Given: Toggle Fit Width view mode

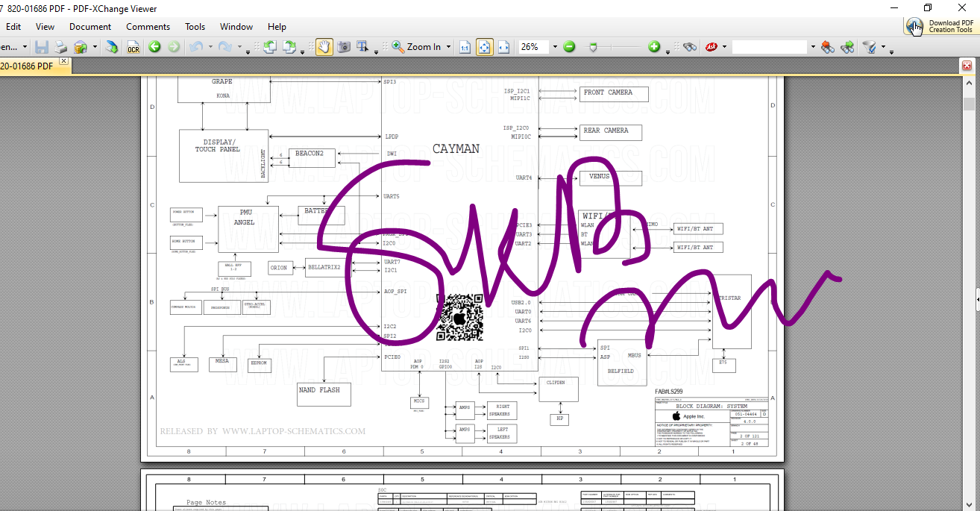Looking at the screenshot, I should 503,47.
